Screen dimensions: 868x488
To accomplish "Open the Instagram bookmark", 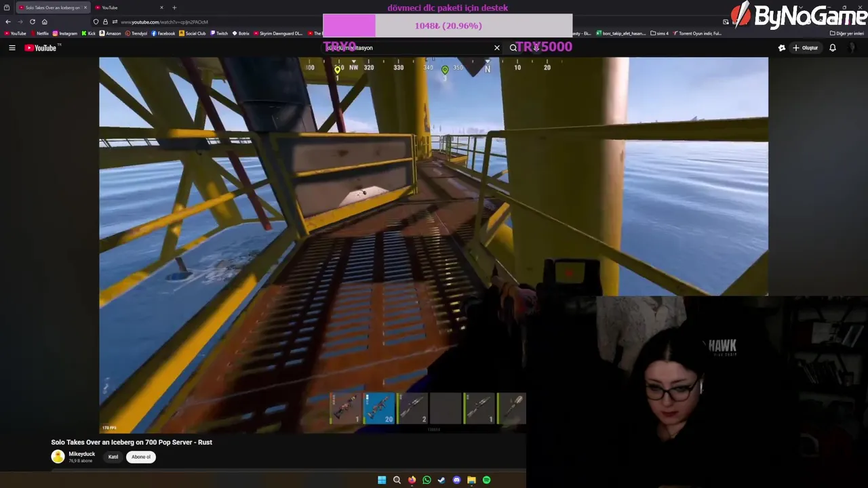I will coord(65,33).
